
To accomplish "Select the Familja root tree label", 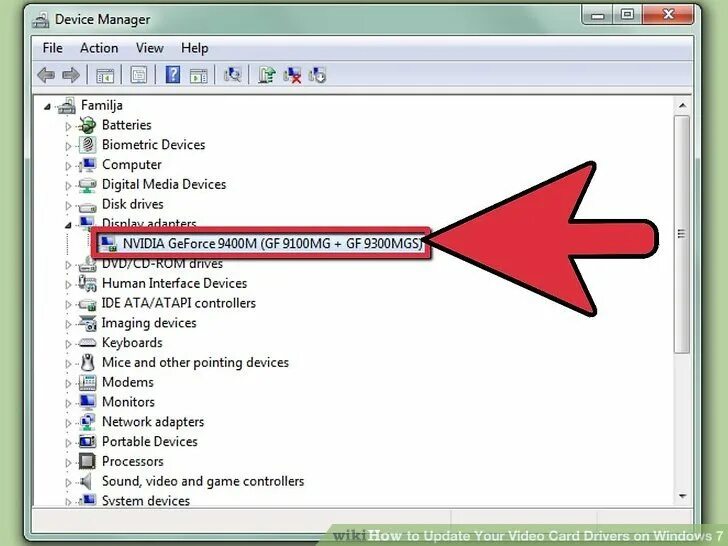I will pyautogui.click(x=102, y=106).
